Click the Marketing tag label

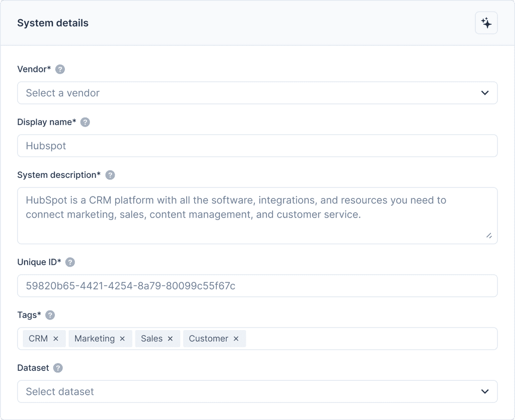[95, 339]
